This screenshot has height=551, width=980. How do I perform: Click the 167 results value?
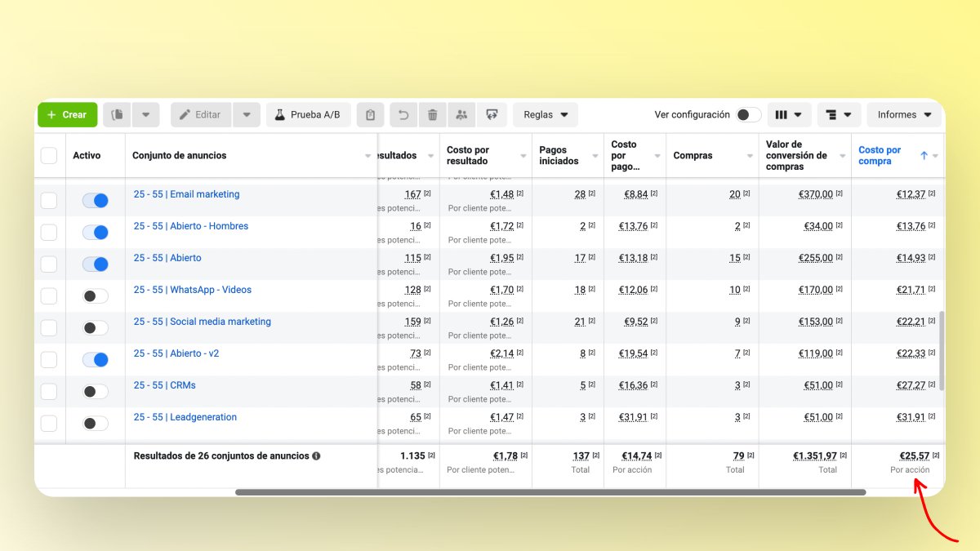click(x=413, y=194)
